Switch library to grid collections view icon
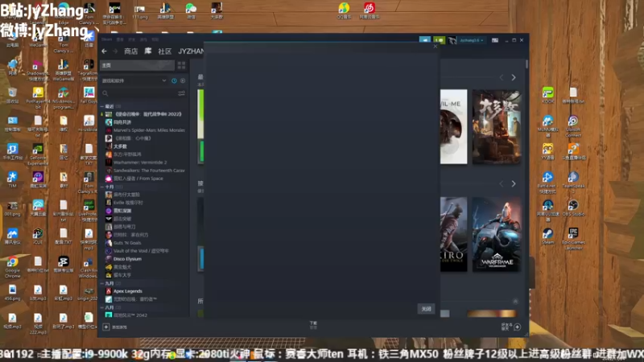This screenshot has height=362, width=644. tap(182, 65)
